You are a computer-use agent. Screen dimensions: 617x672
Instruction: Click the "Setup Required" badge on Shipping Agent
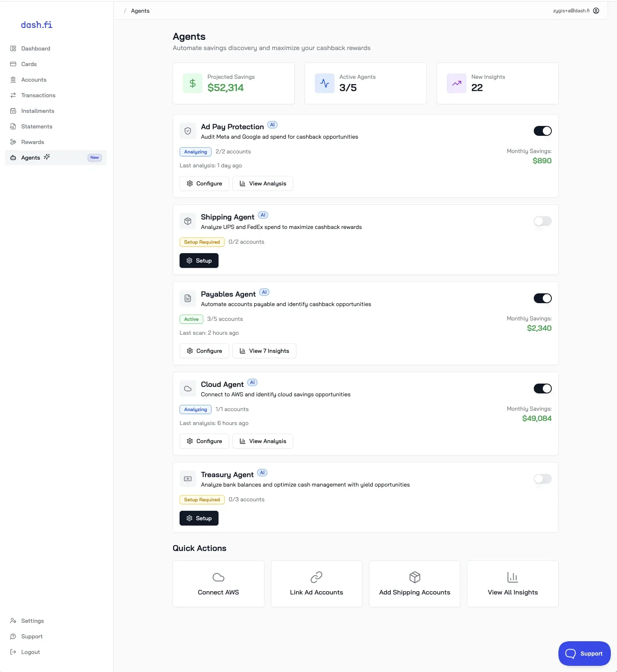pyautogui.click(x=202, y=242)
